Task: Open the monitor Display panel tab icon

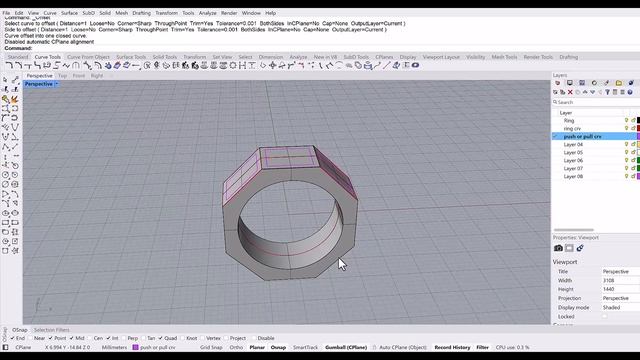Action: click(x=570, y=83)
